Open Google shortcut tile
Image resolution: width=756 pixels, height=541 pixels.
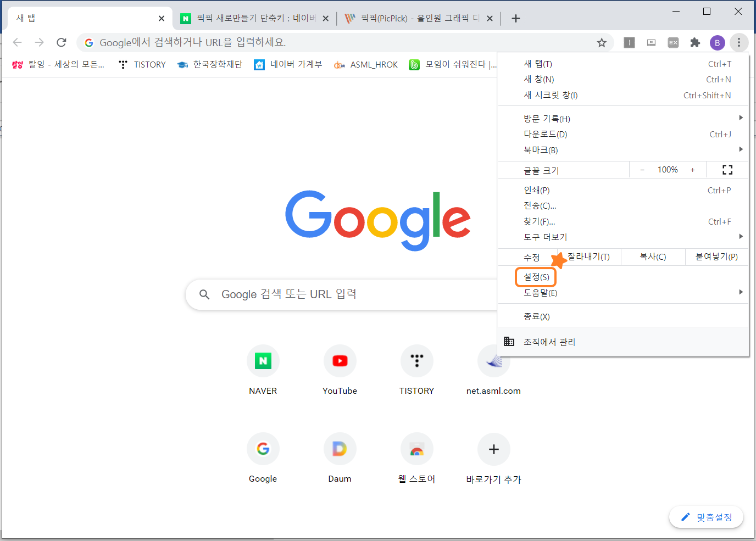click(263, 458)
